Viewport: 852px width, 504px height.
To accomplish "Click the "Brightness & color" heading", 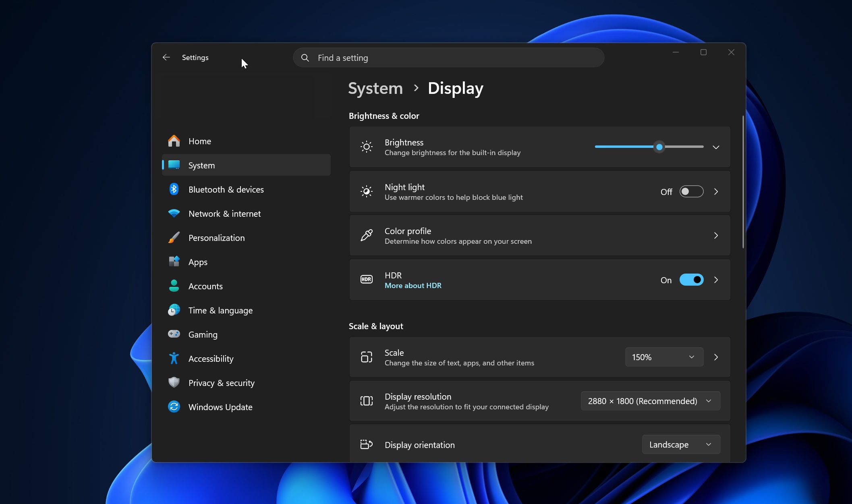I will coord(384,116).
